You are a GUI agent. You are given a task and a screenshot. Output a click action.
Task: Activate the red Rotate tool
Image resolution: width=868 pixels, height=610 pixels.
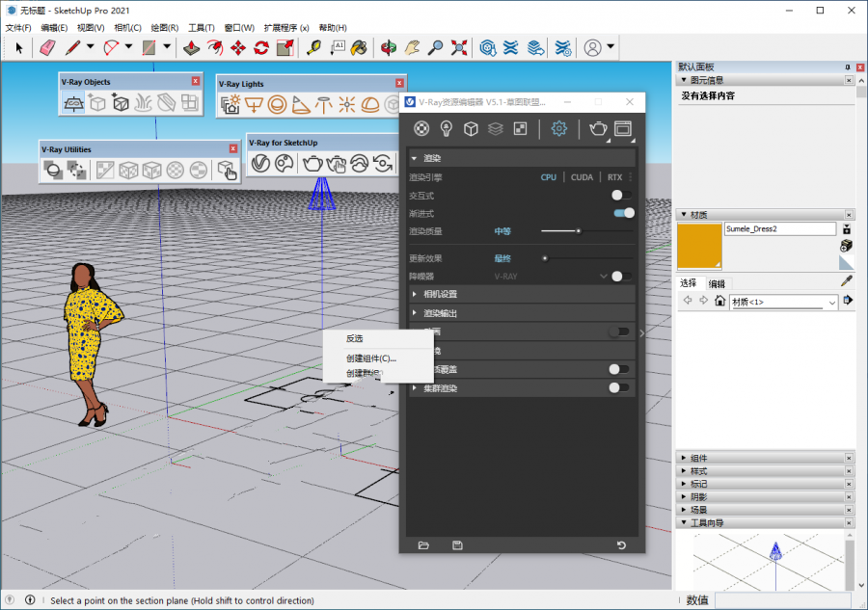tap(261, 48)
